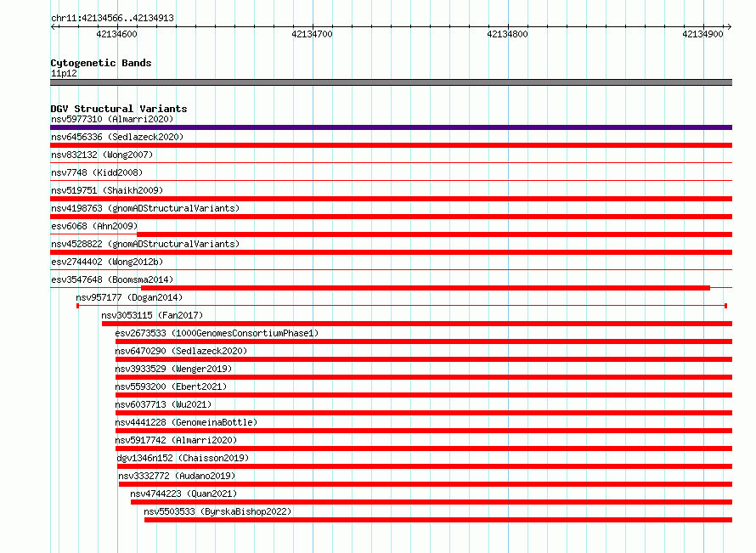Open variant nsv5593200 (Ebert2021)
The image size is (756, 553).
click(x=171, y=387)
